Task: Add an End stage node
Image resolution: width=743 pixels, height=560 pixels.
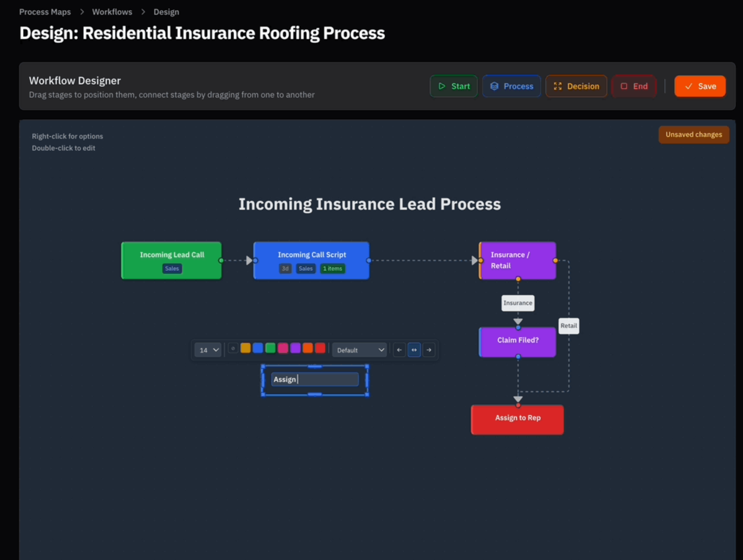Action: tap(634, 86)
